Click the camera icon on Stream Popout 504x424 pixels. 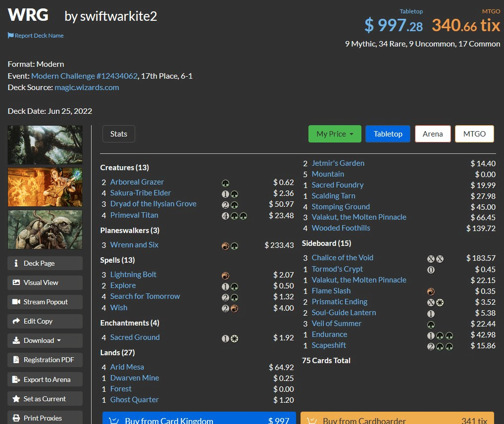(x=16, y=302)
